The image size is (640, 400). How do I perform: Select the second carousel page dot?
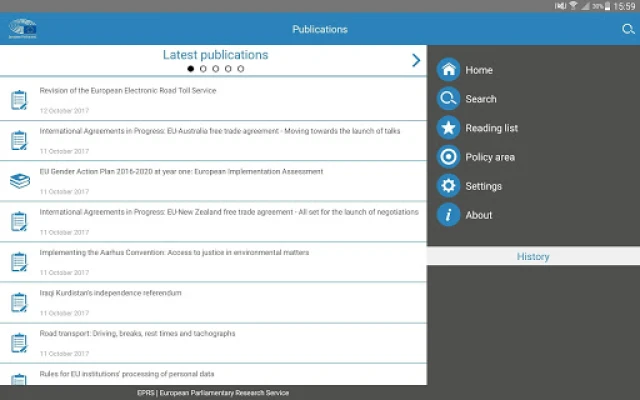[203, 69]
